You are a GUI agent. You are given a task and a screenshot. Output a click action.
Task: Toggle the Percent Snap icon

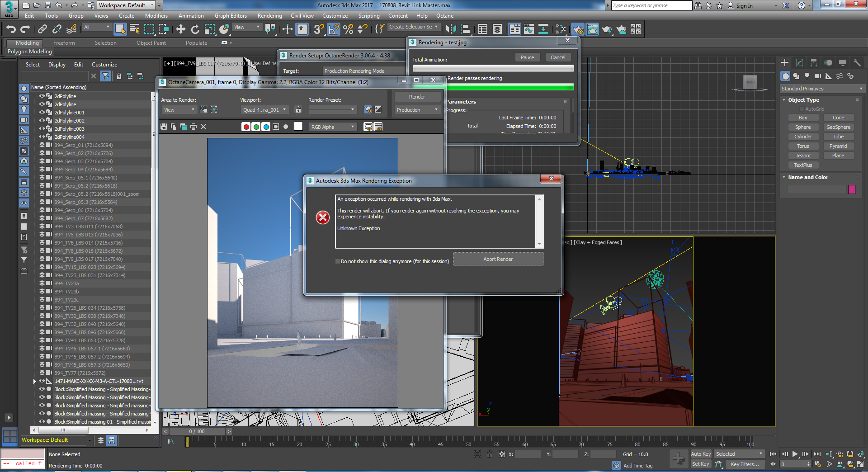[348, 29]
